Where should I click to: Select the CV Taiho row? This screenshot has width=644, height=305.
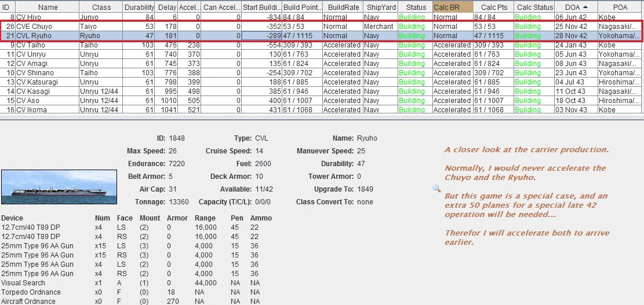(x=321, y=45)
